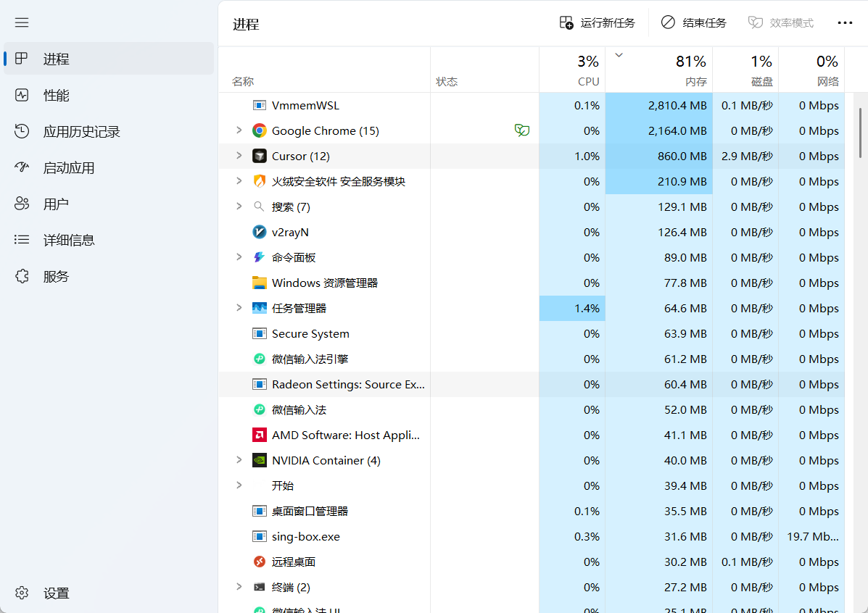Open the hamburger navigation menu

tap(22, 22)
